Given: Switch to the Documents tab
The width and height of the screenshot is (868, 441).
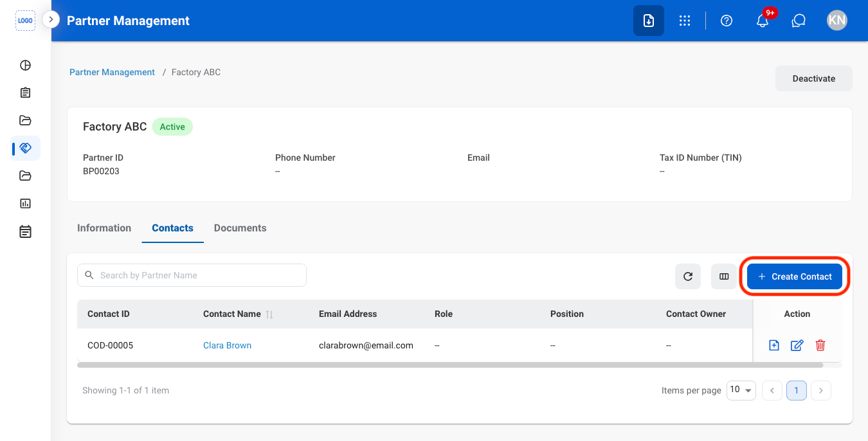Looking at the screenshot, I should point(240,228).
